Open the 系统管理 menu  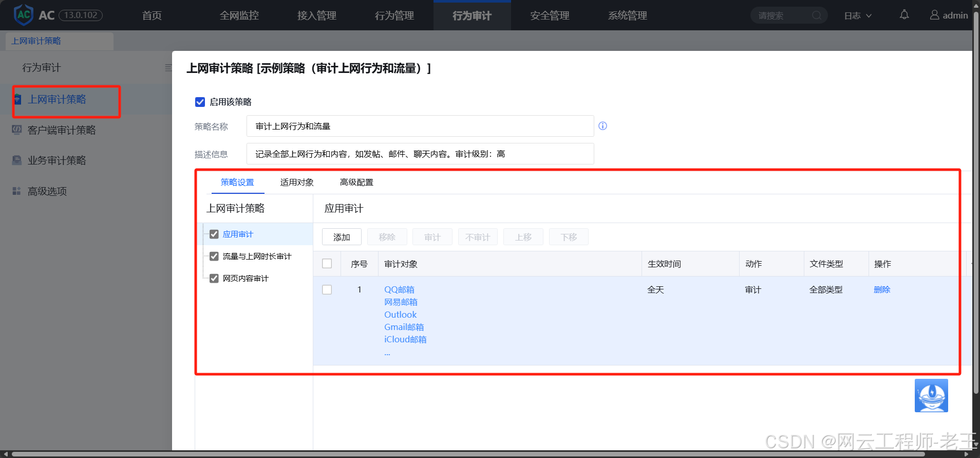[x=627, y=15]
